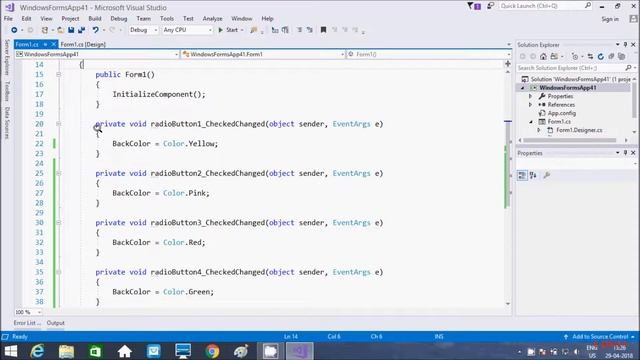Collapse the Form1() constructor outline
640x360 pixels.
pyautogui.click(x=59, y=74)
